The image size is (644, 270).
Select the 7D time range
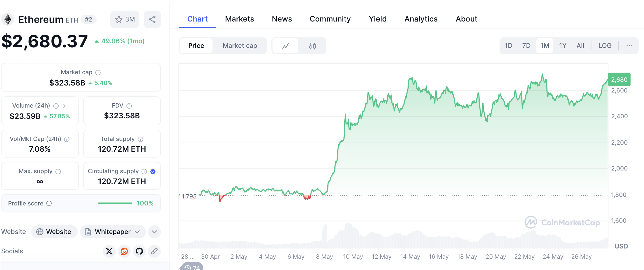(x=526, y=46)
